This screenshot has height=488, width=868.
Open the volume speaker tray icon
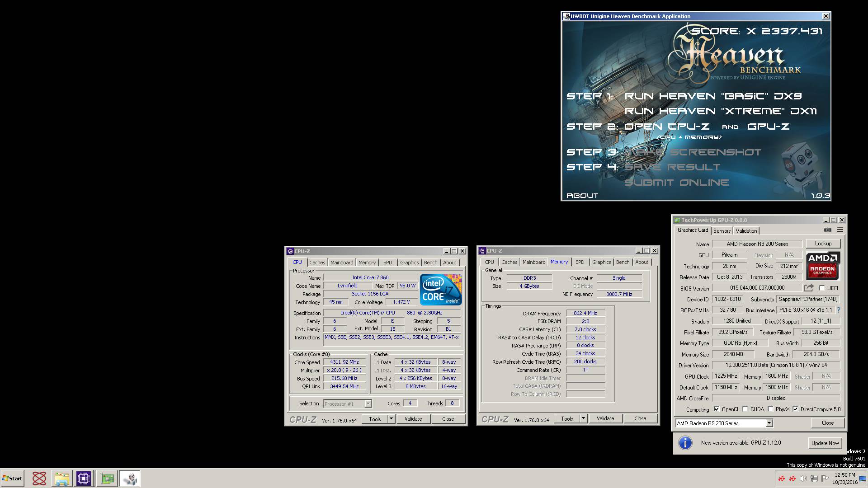click(x=803, y=479)
